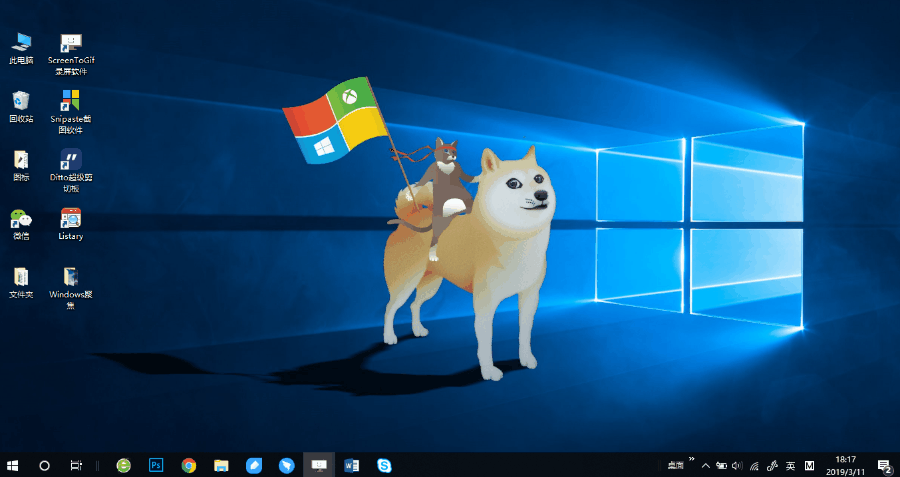Select the ScreenToGif 录屏软件 shortcut

71,55
